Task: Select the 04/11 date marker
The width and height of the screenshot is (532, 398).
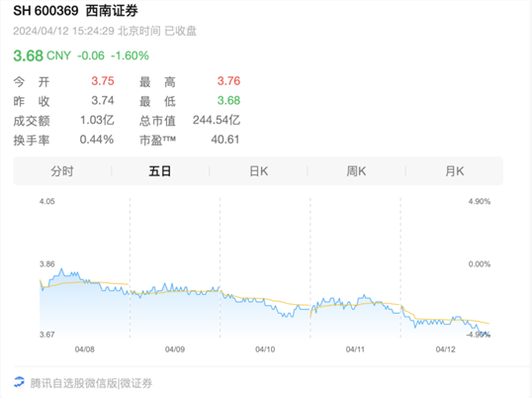Action: [355, 349]
